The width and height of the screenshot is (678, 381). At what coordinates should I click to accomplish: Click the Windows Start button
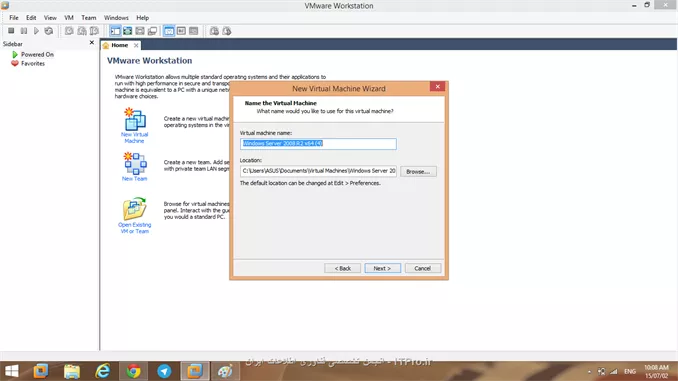pyautogui.click(x=12, y=371)
